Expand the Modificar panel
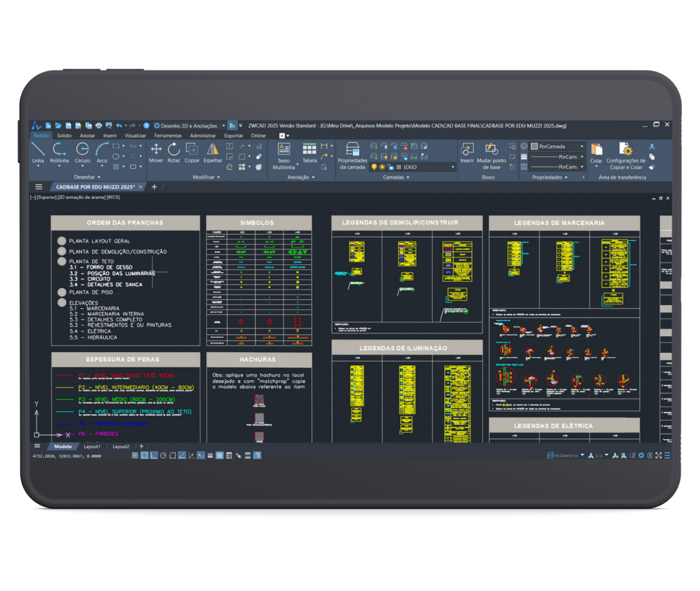The width and height of the screenshot is (700, 591). point(206,177)
